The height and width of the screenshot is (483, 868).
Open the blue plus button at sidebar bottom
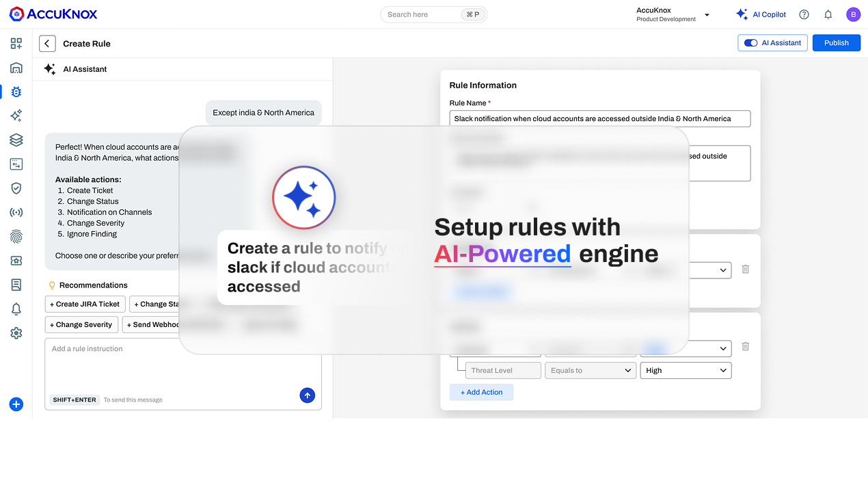pos(16,404)
